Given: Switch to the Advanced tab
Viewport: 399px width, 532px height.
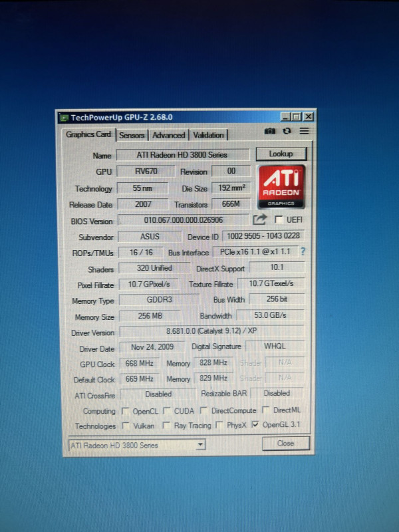Looking at the screenshot, I should (169, 136).
